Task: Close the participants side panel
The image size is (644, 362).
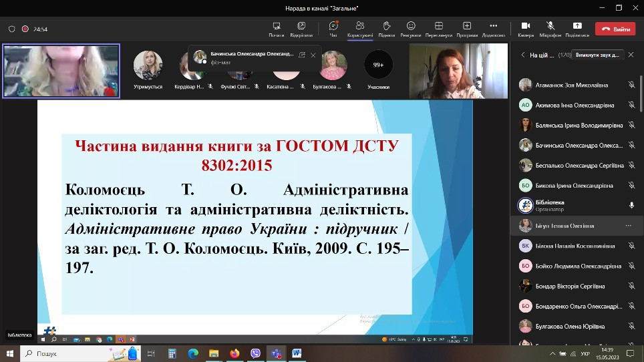Action: tap(631, 55)
